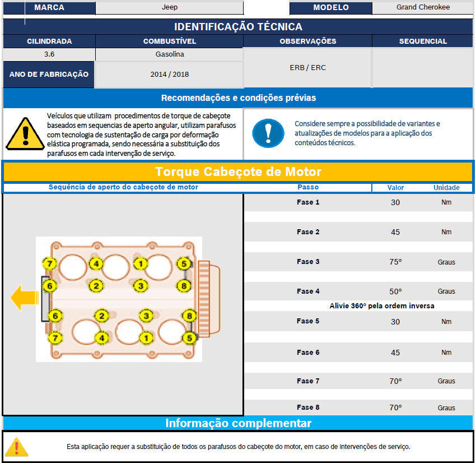The width and height of the screenshot is (476, 463).
Task: Select bolt marker 7 at bottom-left corner
Action: point(54,337)
